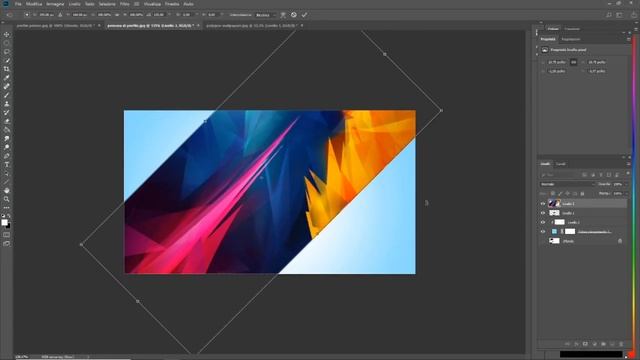Select the Zoom tool
This screenshot has height=360, width=640.
click(7, 199)
